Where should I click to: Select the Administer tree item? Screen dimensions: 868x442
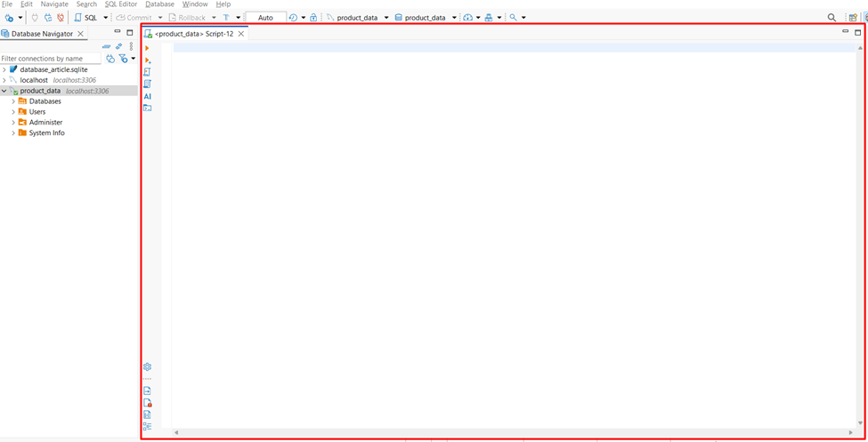point(45,122)
